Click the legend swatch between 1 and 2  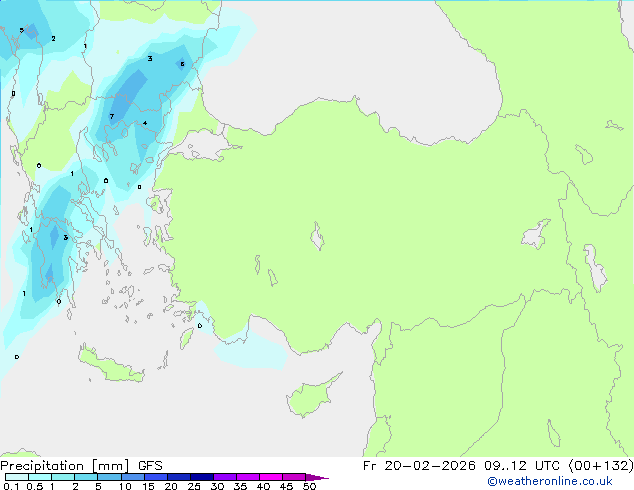click(63, 477)
